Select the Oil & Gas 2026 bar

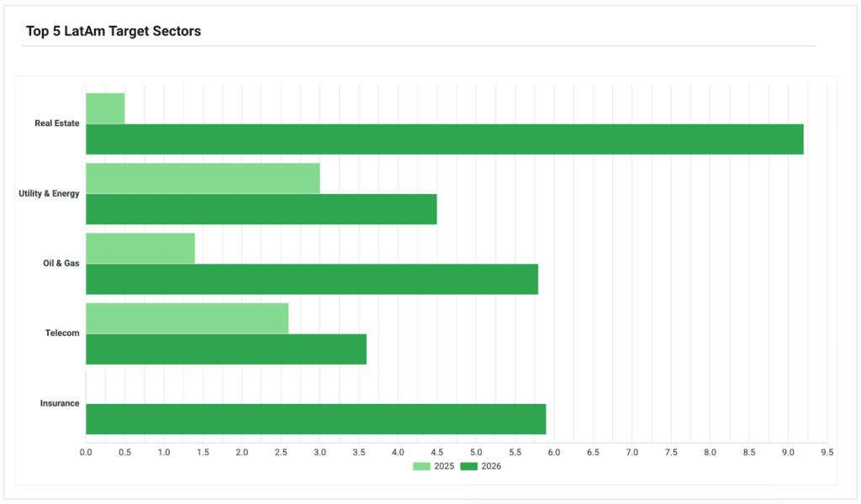pos(312,279)
